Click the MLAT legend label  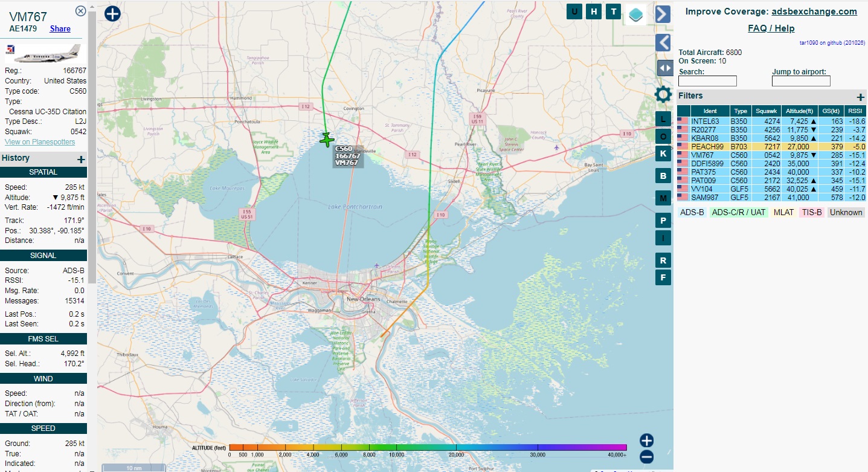coord(783,212)
